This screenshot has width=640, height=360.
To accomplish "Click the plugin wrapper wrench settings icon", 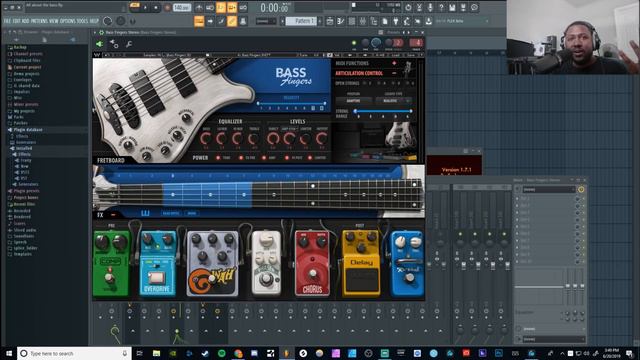I will pyautogui.click(x=129, y=44).
